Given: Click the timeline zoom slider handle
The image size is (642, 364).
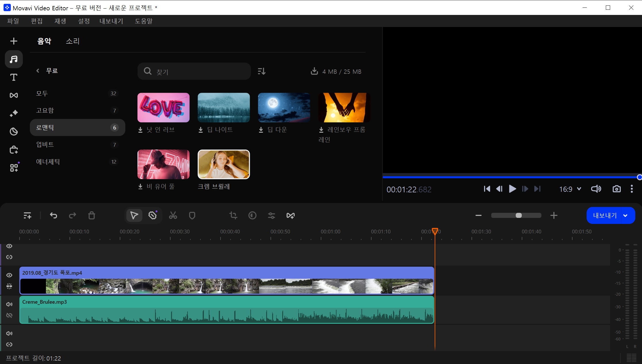Looking at the screenshot, I should click(x=519, y=215).
